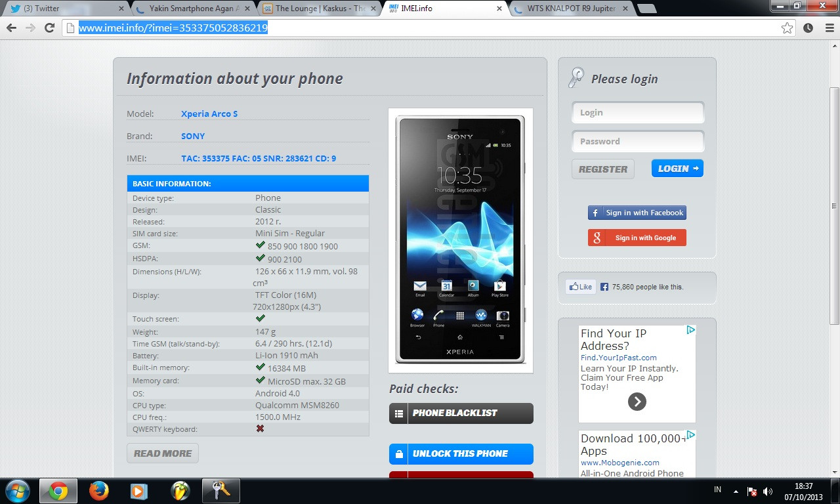
Task: Click the clock extension icon in toolbar
Action: point(808,28)
